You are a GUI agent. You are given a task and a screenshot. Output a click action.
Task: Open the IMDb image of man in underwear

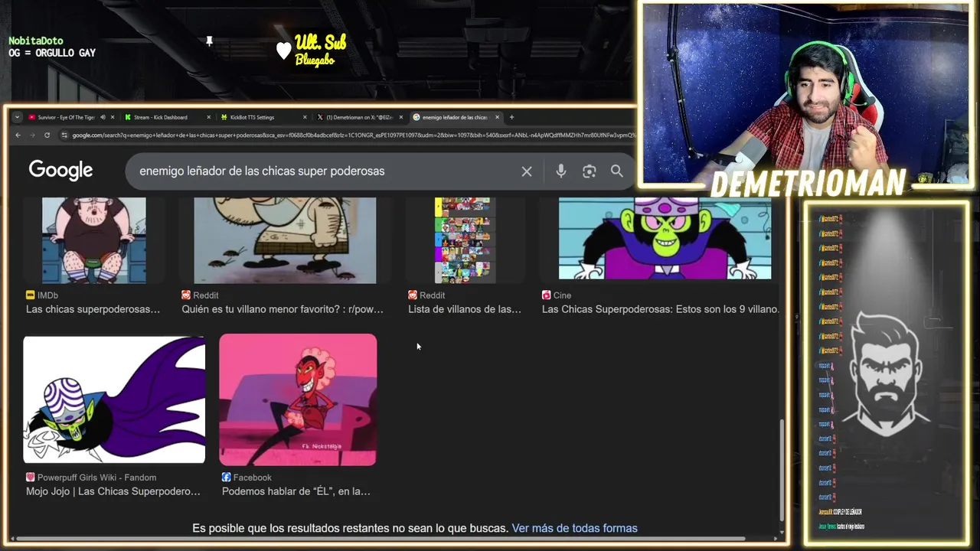click(x=94, y=240)
